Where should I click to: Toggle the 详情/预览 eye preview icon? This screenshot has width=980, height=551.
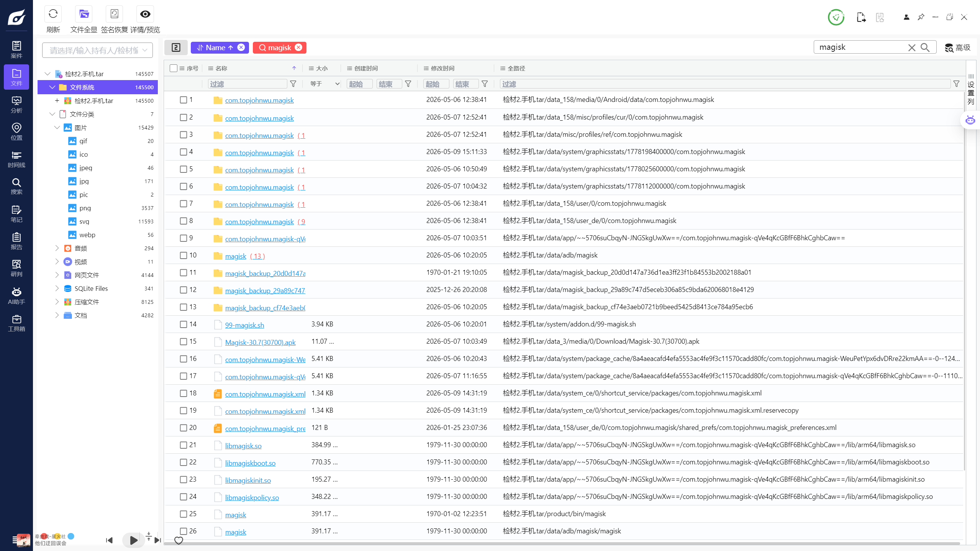[x=145, y=14]
